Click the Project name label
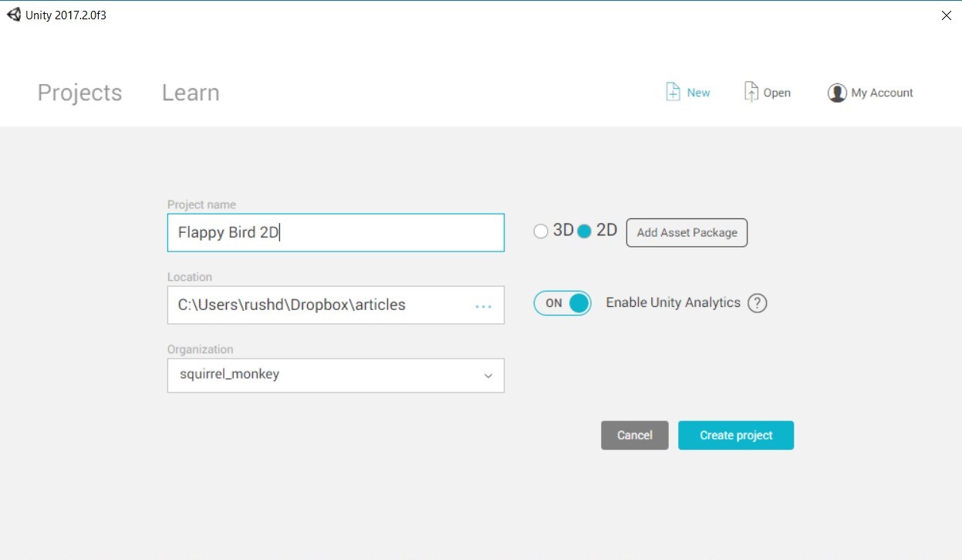Viewport: 962px width, 560px height. coord(202,204)
